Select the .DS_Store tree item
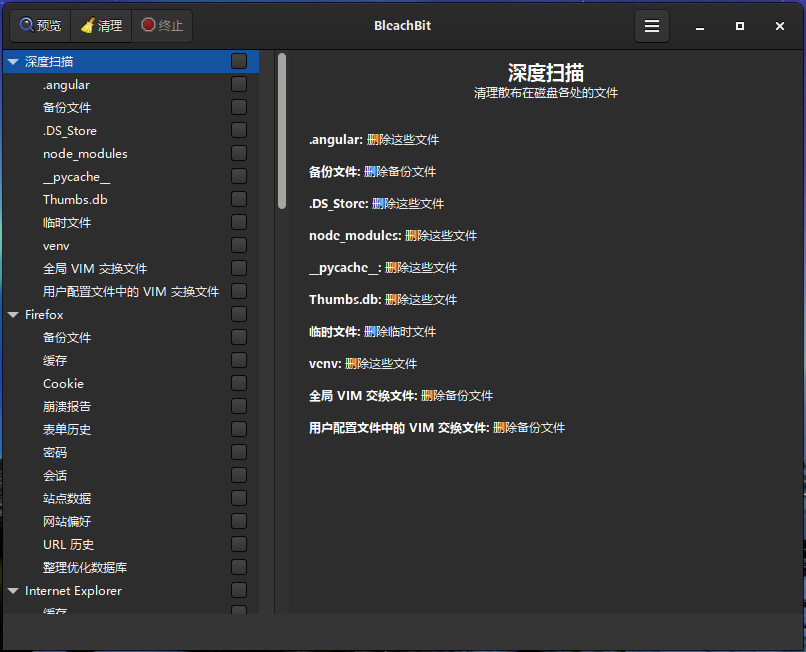806x652 pixels. (x=70, y=131)
